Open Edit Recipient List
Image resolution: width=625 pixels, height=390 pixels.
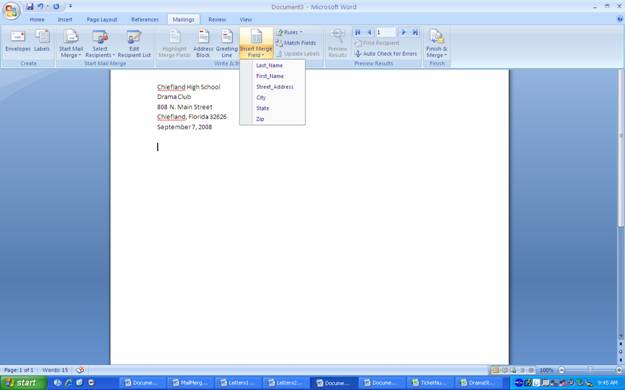pos(134,43)
